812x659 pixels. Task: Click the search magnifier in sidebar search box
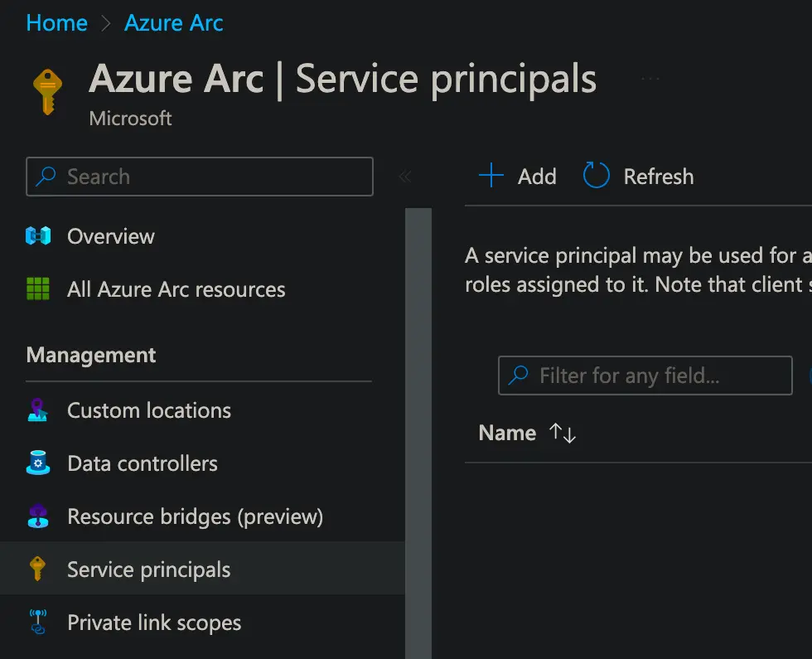tap(44, 177)
